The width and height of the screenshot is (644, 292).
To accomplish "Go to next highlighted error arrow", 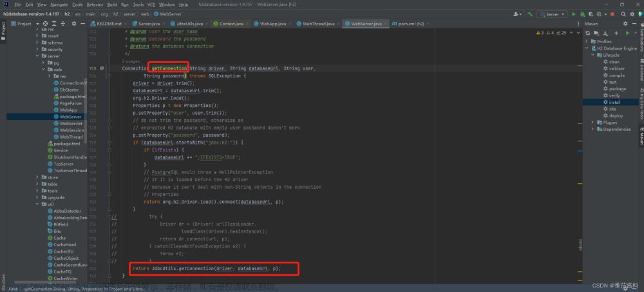I will coord(579,32).
